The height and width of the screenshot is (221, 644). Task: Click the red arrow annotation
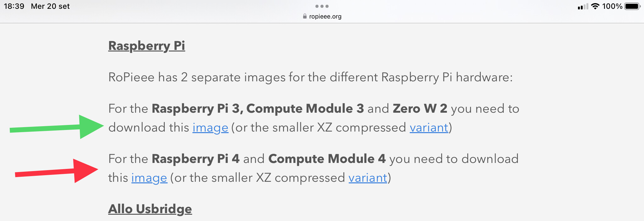(x=57, y=171)
